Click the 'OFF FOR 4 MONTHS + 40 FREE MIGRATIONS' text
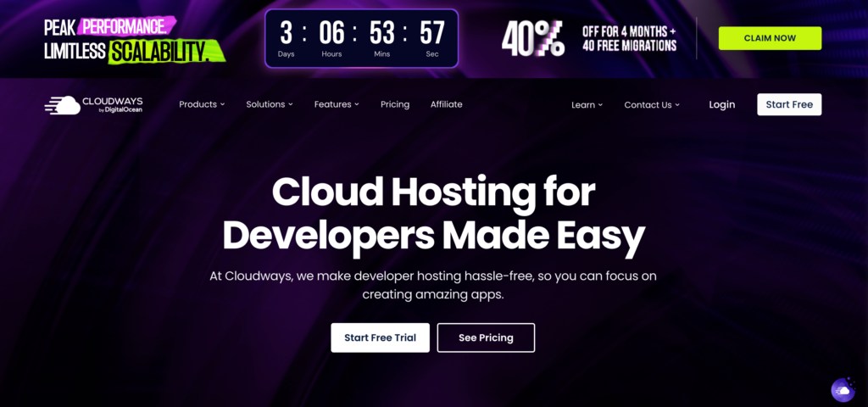This screenshot has height=407, width=868. [629, 38]
